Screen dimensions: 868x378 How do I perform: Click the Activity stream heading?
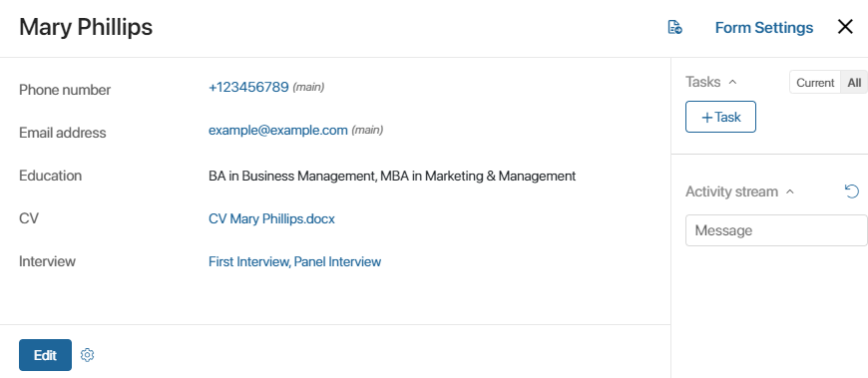pyautogui.click(x=732, y=191)
